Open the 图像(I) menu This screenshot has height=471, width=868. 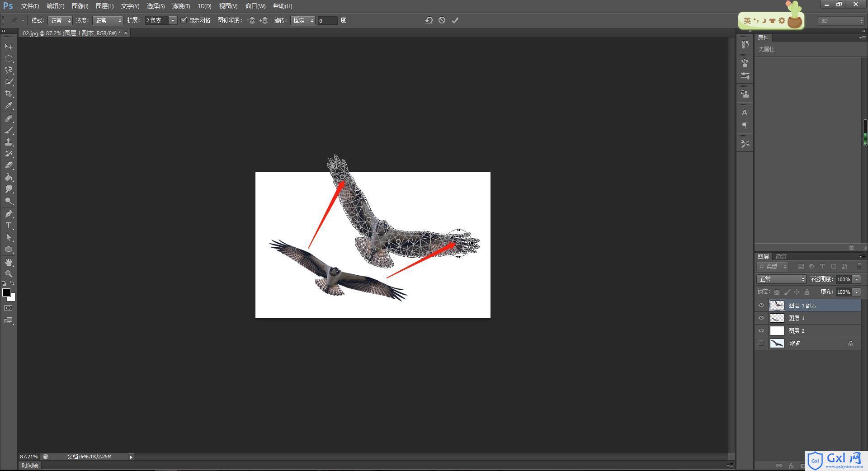[x=80, y=6]
